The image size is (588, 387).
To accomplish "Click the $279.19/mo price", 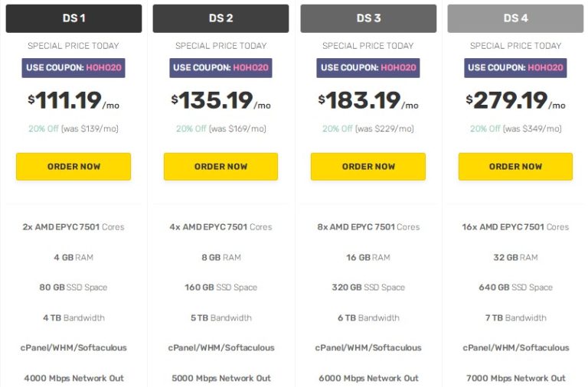I will 515,100.
